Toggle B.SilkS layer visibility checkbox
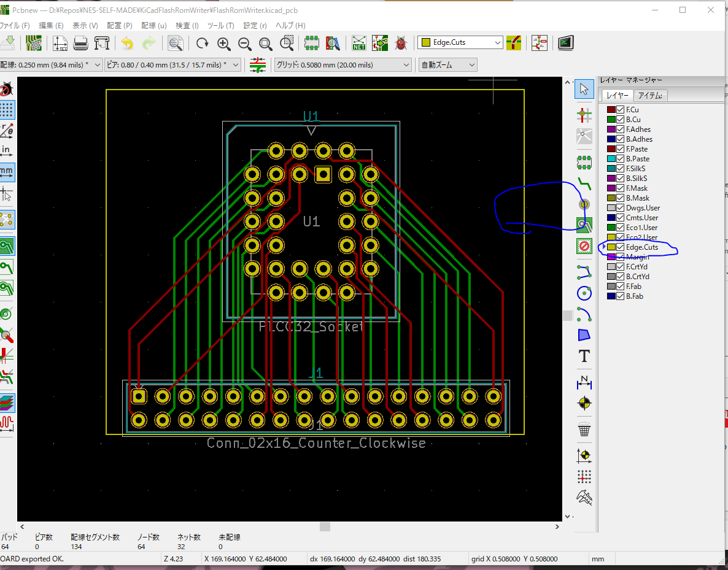Image resolution: width=728 pixels, height=570 pixels. [x=621, y=179]
